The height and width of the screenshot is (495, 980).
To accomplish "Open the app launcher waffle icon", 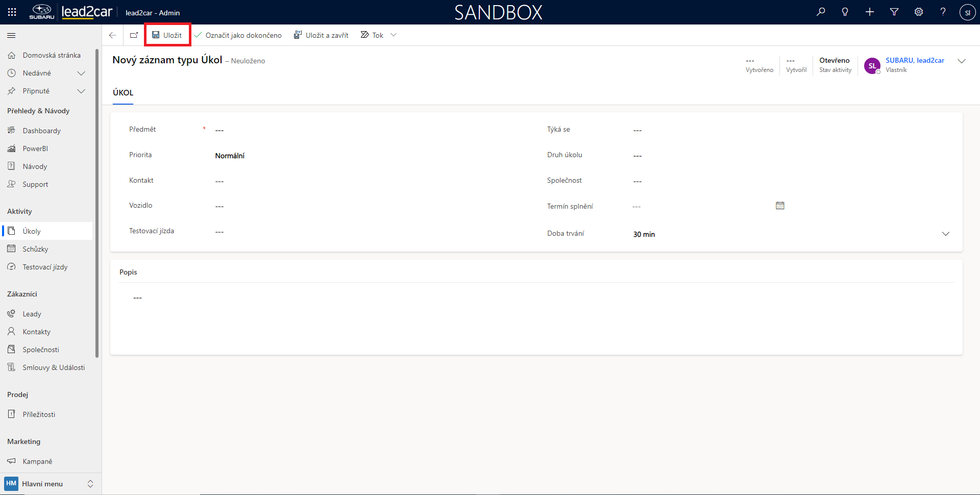I will pos(12,12).
